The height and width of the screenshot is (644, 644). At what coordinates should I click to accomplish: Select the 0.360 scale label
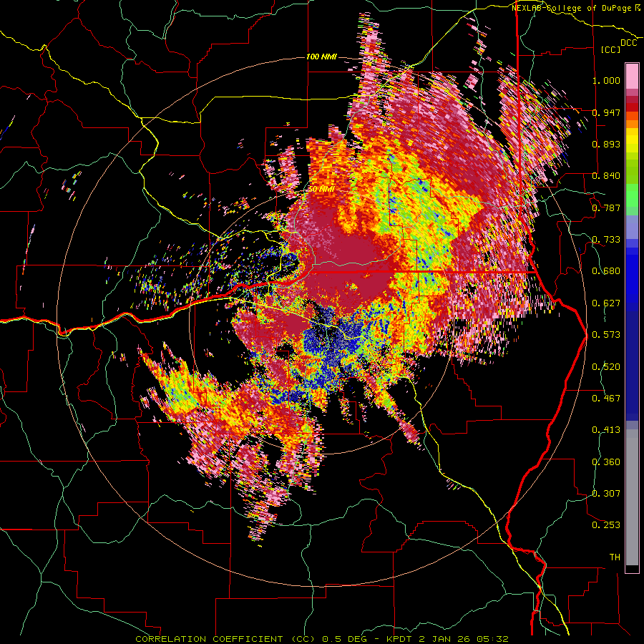[606, 462]
